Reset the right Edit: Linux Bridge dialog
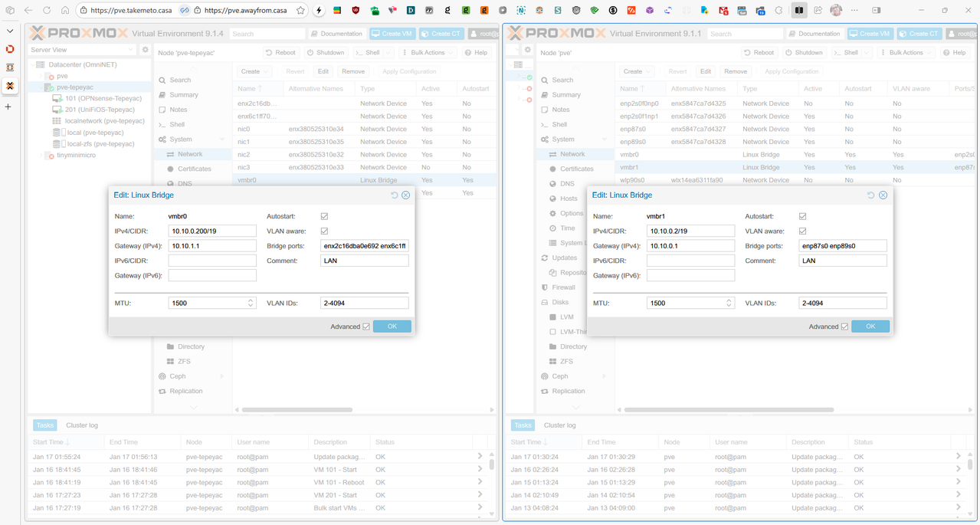 point(871,195)
